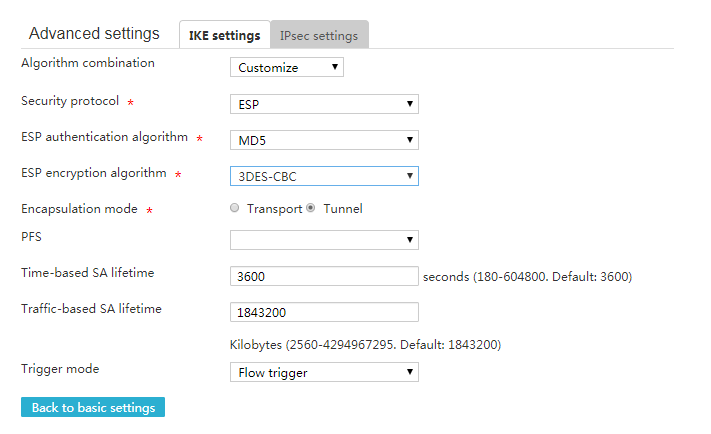The width and height of the screenshot is (711, 434).
Task: Click the Trigger mode dropdown arrow
Action: 410,371
